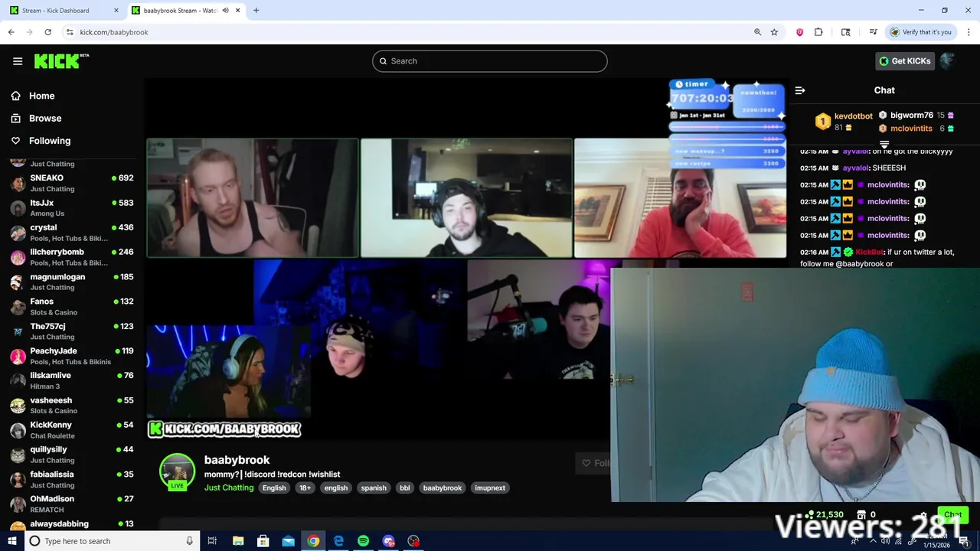
Task: Open bigworm76 in chat leaderboard
Action: [x=915, y=116]
